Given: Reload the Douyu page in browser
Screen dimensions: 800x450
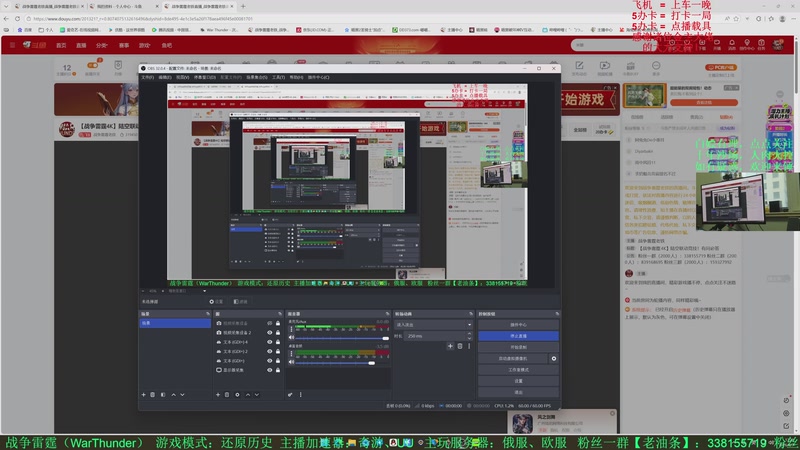Looking at the screenshot, I should pos(17,18).
